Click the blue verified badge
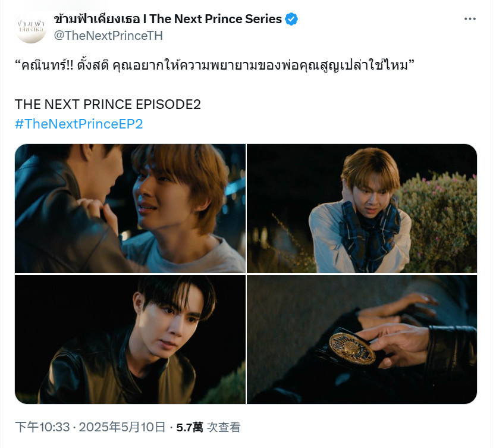This screenshot has height=448, width=496. click(x=291, y=19)
